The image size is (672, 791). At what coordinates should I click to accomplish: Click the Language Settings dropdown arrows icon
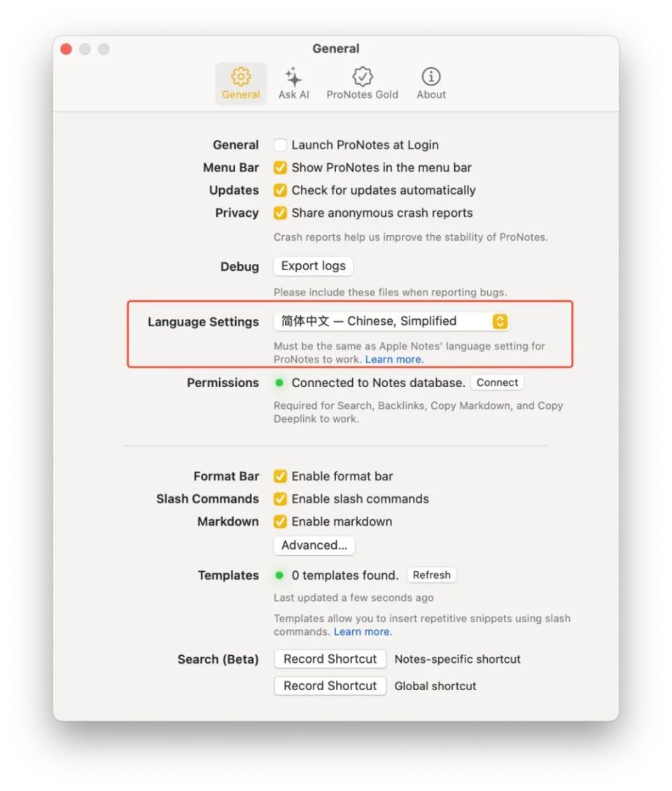tap(500, 321)
